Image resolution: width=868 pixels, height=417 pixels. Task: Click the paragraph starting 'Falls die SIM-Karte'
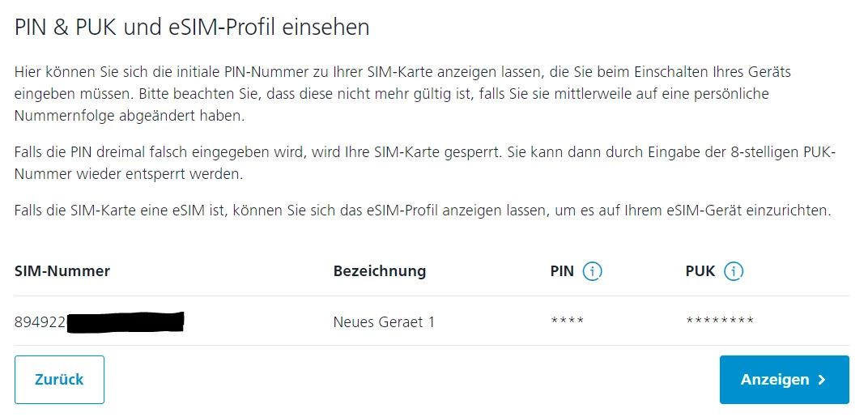422,211
